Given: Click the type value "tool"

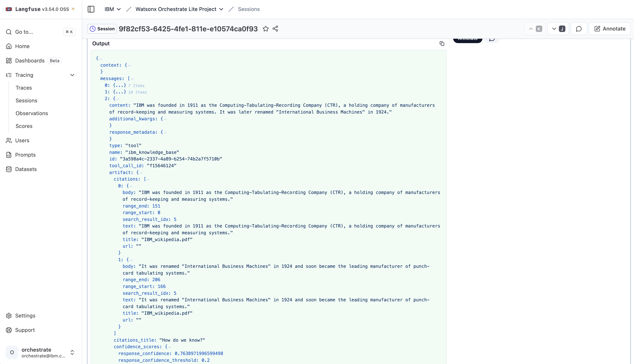Looking at the screenshot, I should point(133,145).
